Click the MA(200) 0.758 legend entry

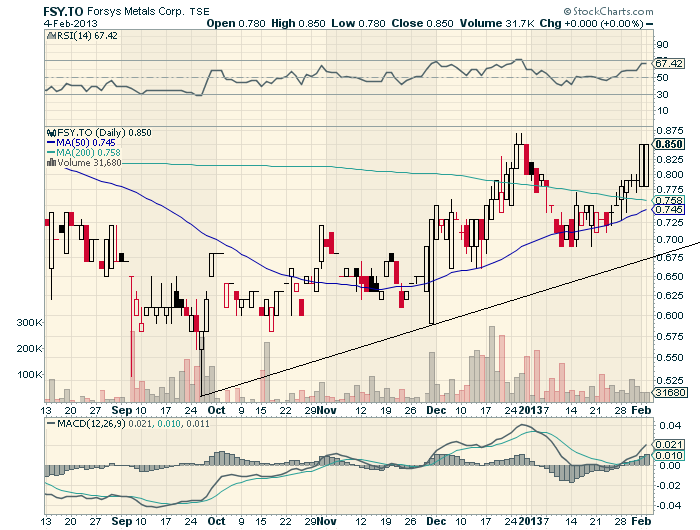83,153
